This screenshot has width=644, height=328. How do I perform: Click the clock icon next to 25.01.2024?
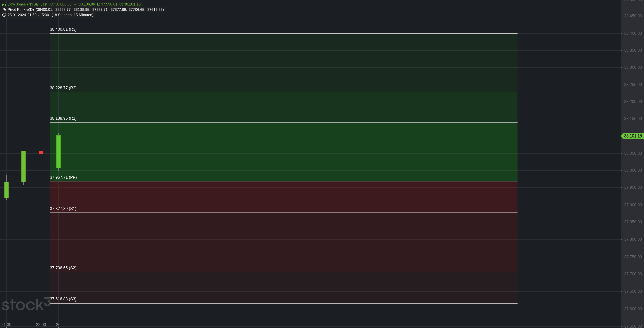point(4,15)
